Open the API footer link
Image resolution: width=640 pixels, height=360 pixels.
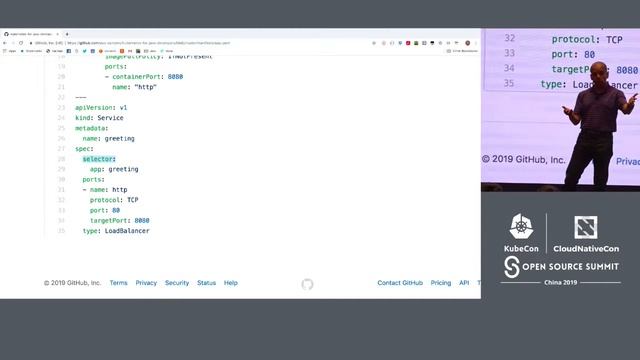464,283
